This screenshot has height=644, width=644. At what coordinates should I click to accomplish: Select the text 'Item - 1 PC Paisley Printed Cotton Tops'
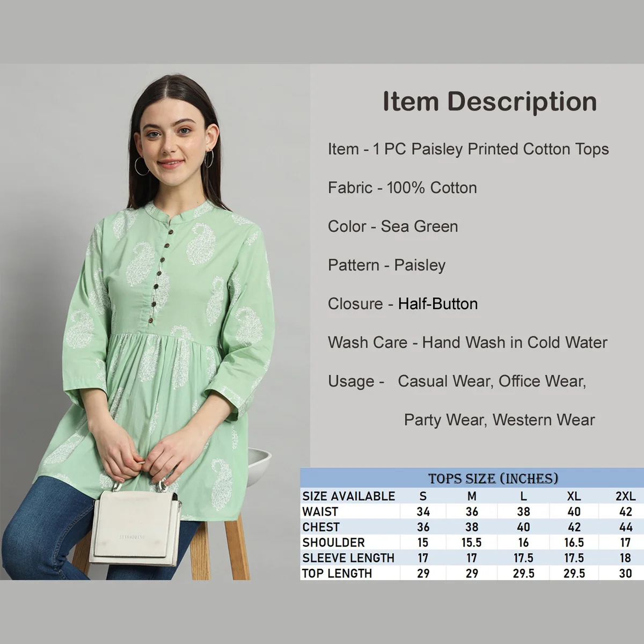[x=469, y=149]
